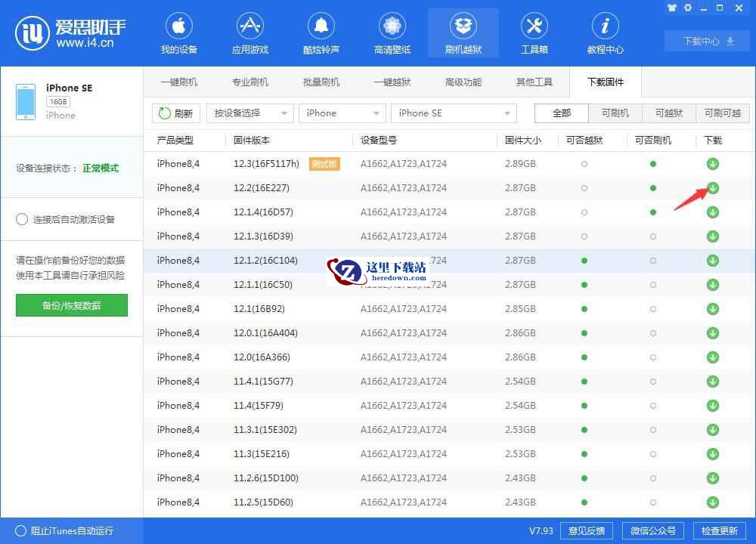Screen dimensions: 756x544
Task: Filter list by 可越狱
Action: (x=669, y=113)
